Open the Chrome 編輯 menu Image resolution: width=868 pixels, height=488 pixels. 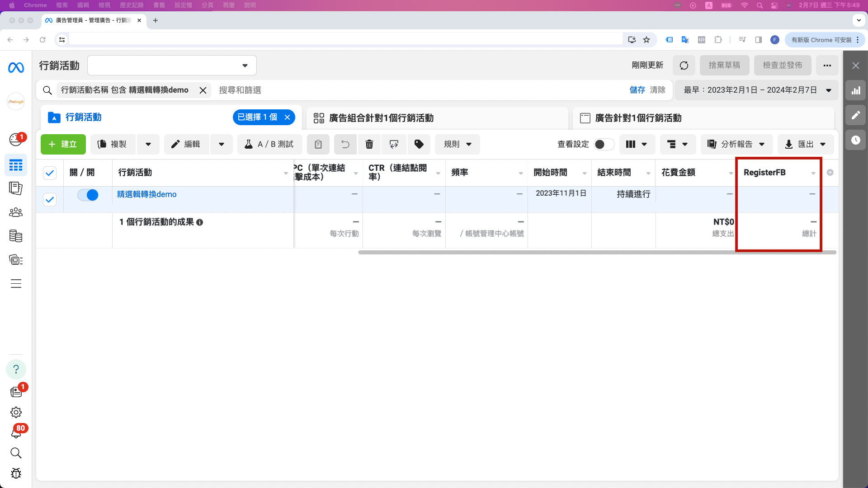83,5
